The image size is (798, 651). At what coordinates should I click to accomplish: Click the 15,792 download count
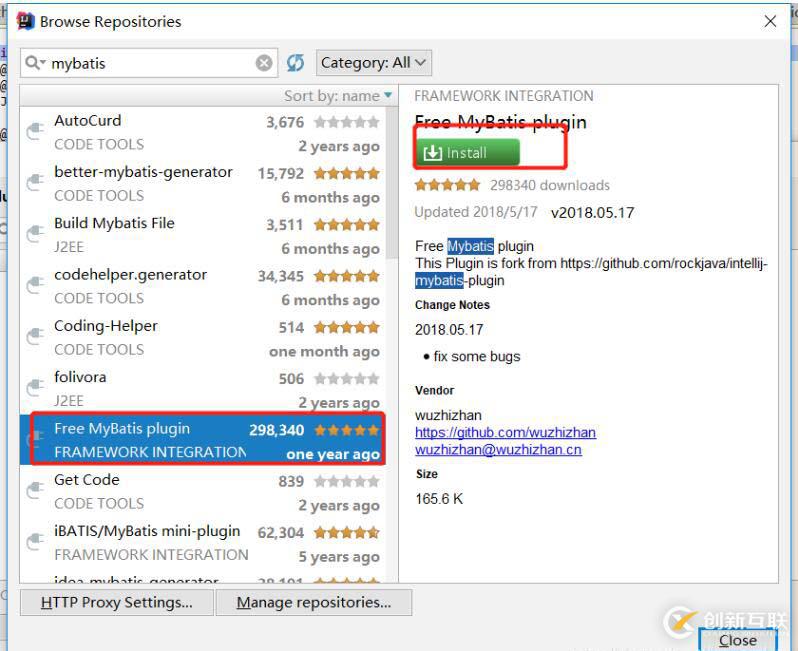tap(280, 174)
